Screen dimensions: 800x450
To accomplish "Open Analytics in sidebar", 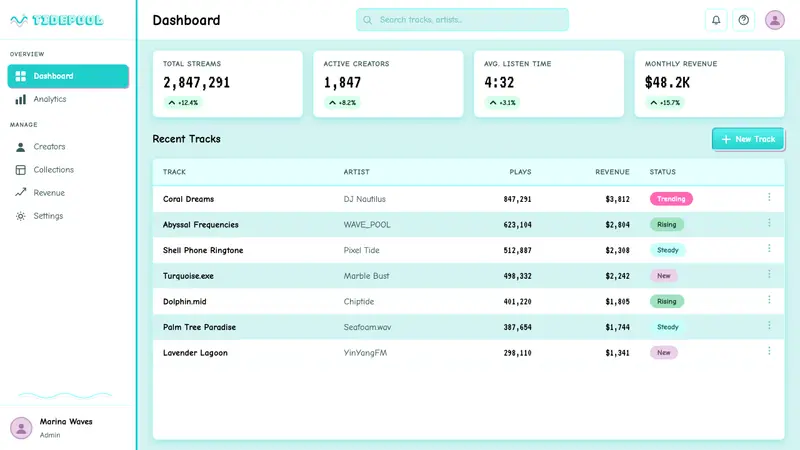I will (68, 99).
